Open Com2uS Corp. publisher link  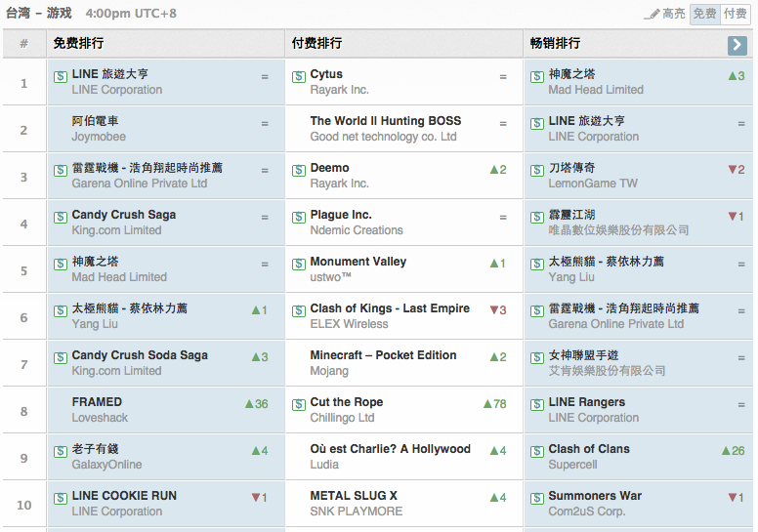pos(587,512)
